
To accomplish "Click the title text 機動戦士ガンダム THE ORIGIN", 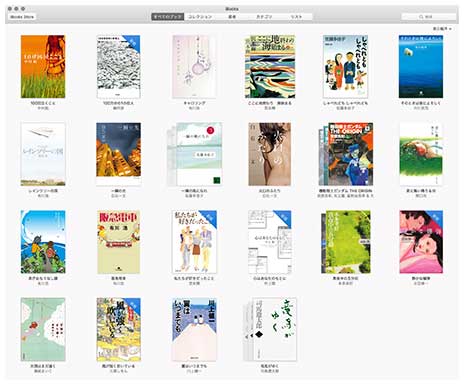I will 345,191.
